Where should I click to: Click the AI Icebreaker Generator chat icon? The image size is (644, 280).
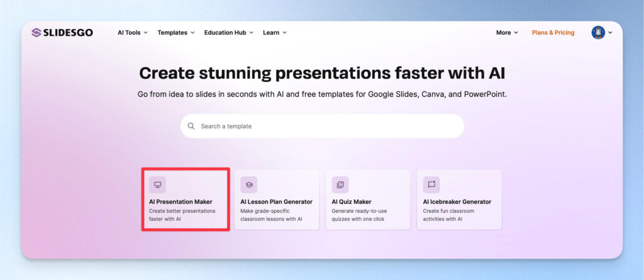point(431,184)
